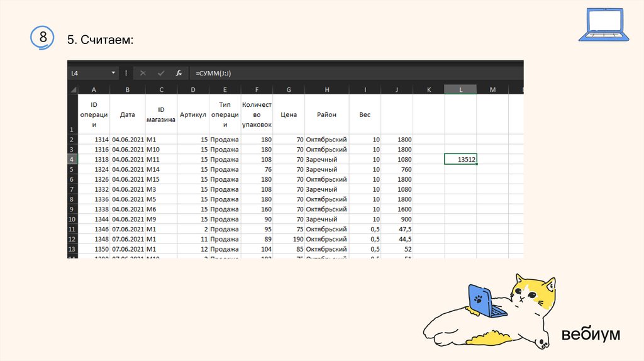Select row 4 header
The image size is (644, 361).
pyautogui.click(x=72, y=160)
